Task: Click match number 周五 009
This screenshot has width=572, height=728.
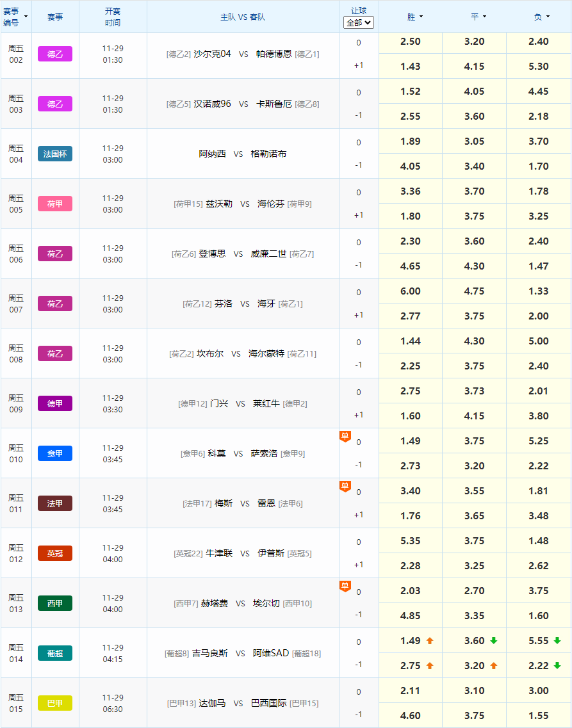Action: [16, 403]
